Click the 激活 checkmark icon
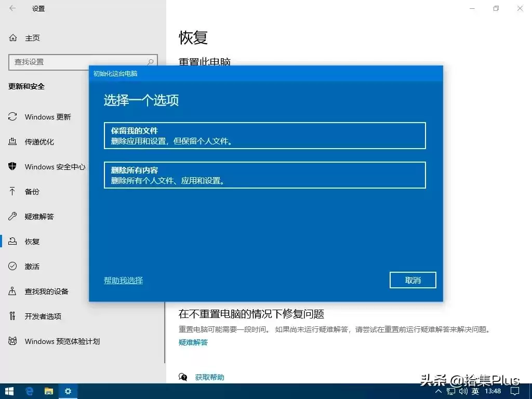The image size is (532, 399). click(x=12, y=266)
